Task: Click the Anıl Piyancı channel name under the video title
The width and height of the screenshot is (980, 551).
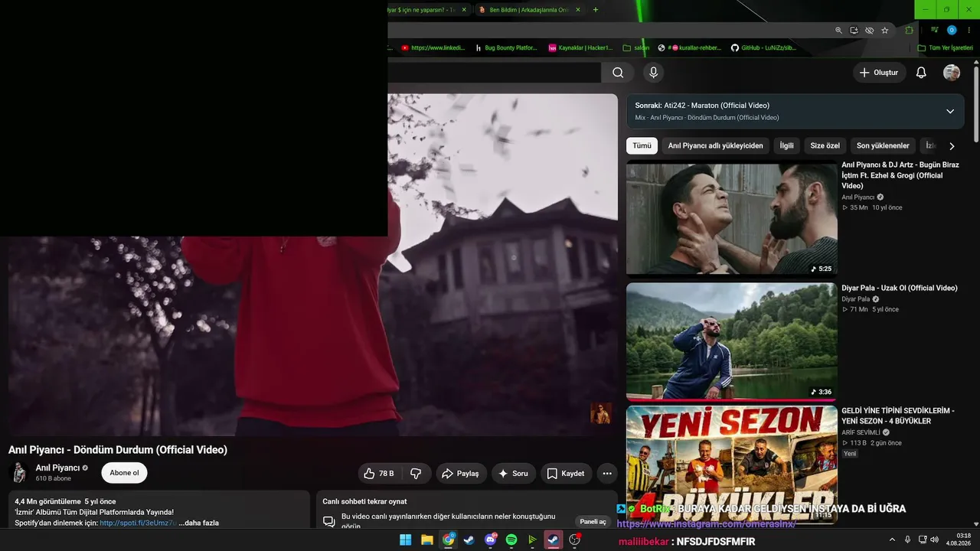Action: point(57,468)
